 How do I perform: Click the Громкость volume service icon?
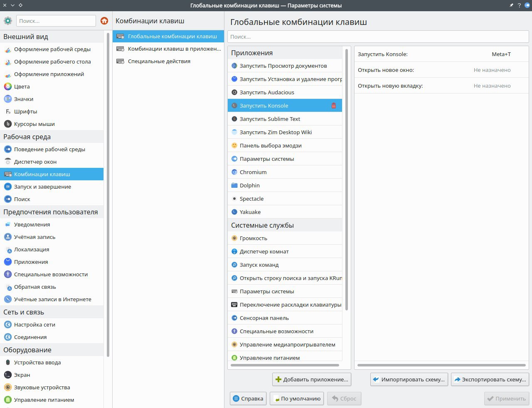[x=234, y=238]
